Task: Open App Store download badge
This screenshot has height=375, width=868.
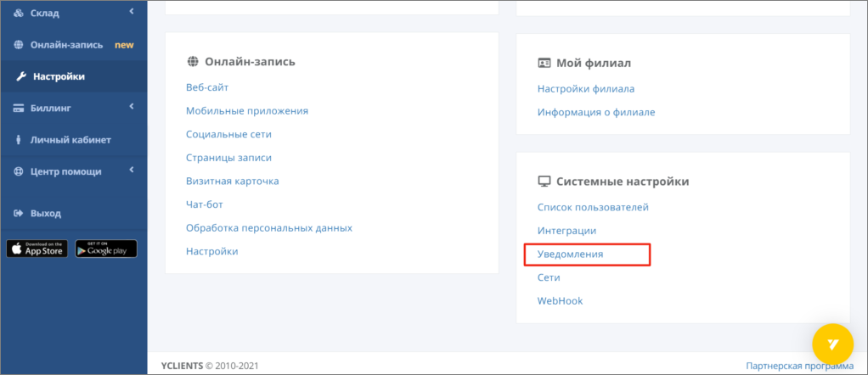Action: (x=37, y=249)
